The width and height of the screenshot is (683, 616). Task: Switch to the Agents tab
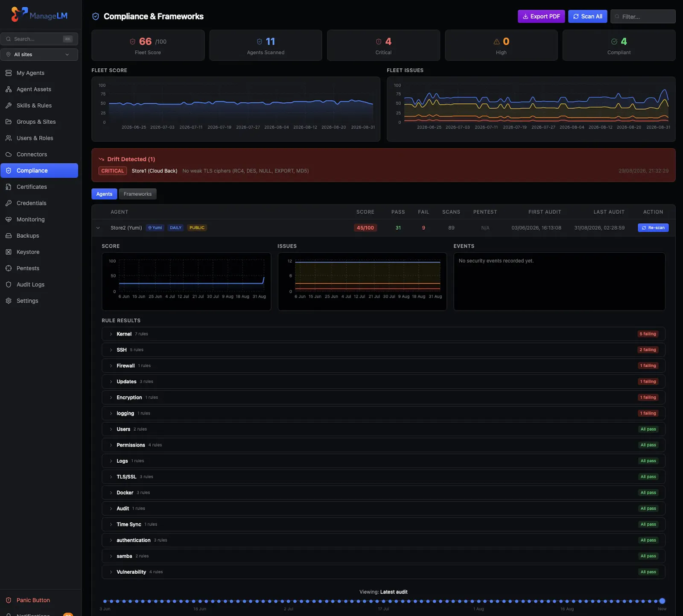(x=104, y=194)
